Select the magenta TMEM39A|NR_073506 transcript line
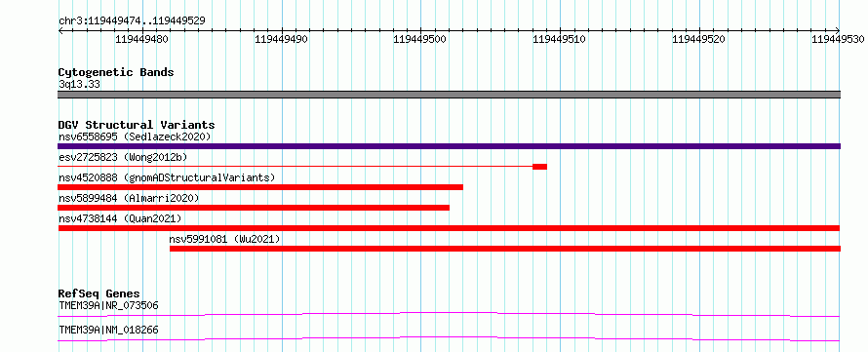The height and width of the screenshot is (352, 868). click(x=449, y=314)
